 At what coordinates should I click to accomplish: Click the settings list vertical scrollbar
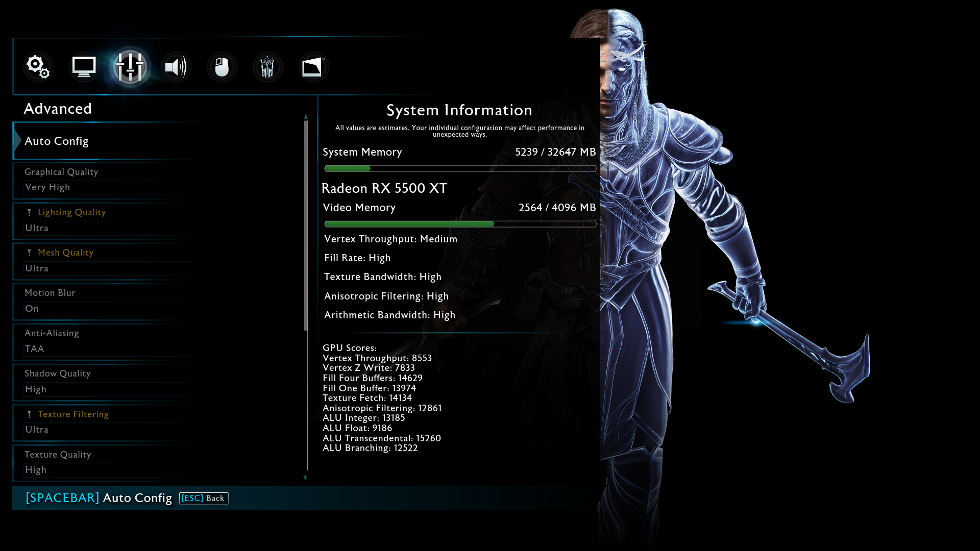click(306, 224)
